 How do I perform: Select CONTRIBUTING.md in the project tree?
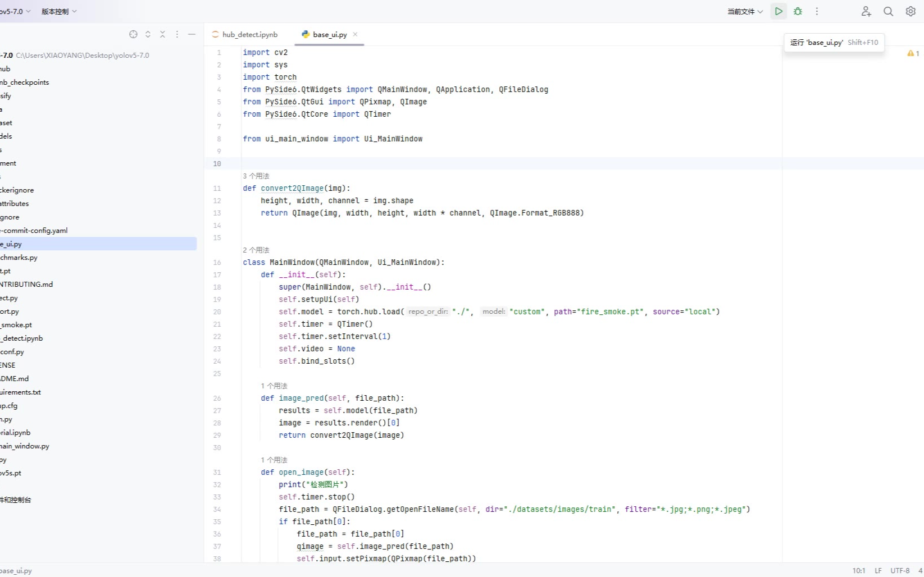(x=26, y=285)
